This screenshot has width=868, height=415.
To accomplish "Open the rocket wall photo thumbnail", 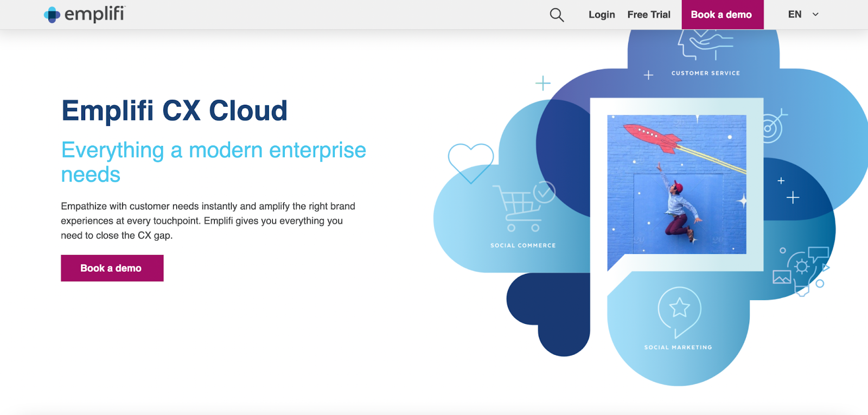I will tap(676, 184).
